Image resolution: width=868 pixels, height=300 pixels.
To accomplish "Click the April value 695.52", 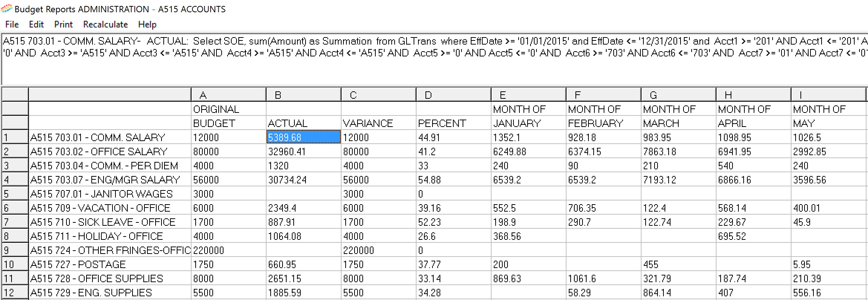I will tap(753, 236).
